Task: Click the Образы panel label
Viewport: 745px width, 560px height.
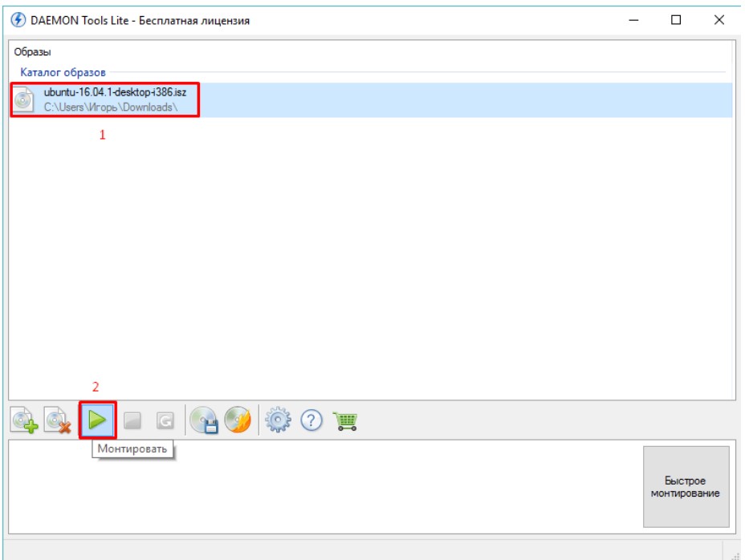Action: coord(32,52)
